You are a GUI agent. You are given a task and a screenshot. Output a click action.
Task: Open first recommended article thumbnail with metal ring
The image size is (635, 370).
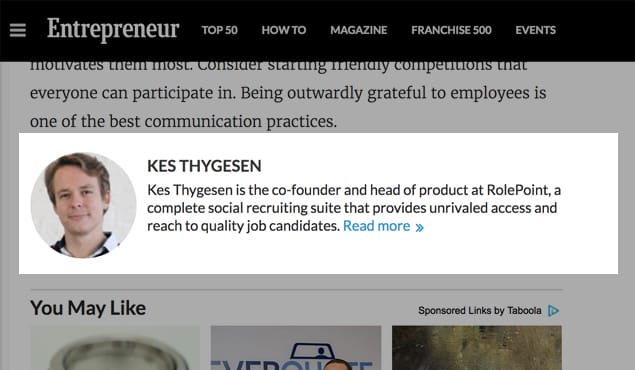coord(115,348)
